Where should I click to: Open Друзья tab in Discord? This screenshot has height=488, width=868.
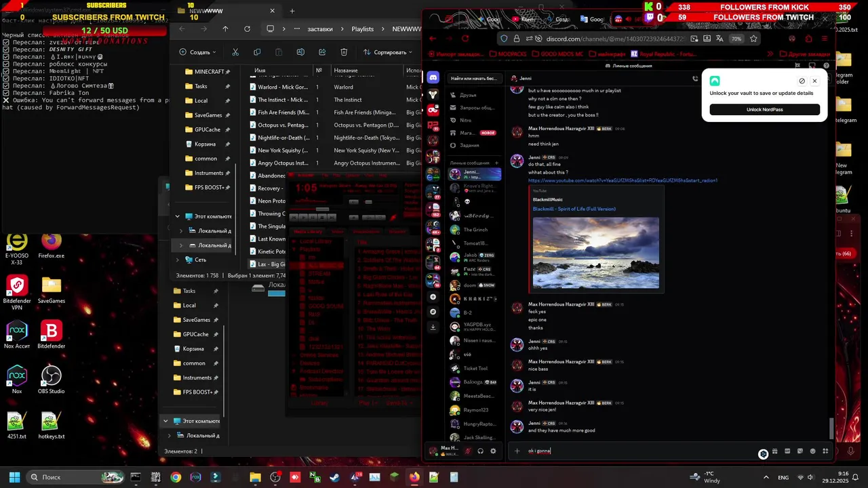474,95
